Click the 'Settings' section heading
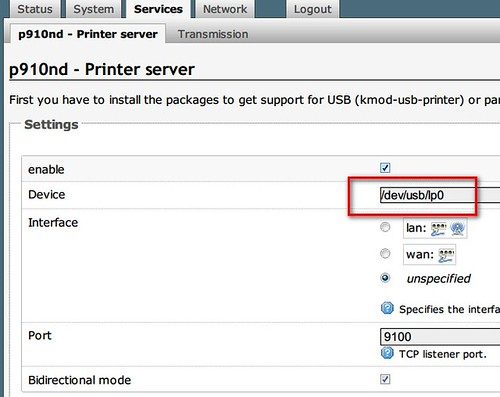The height and width of the screenshot is (397, 500). click(x=51, y=125)
